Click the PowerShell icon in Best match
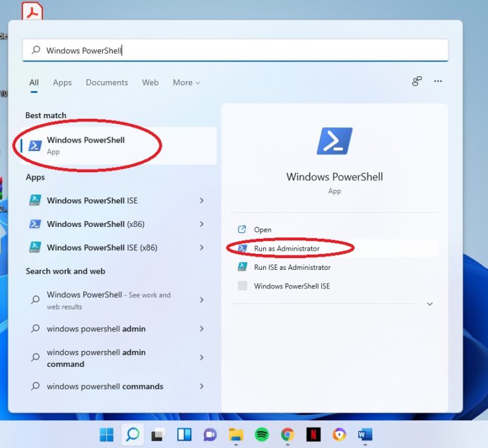 tap(35, 145)
